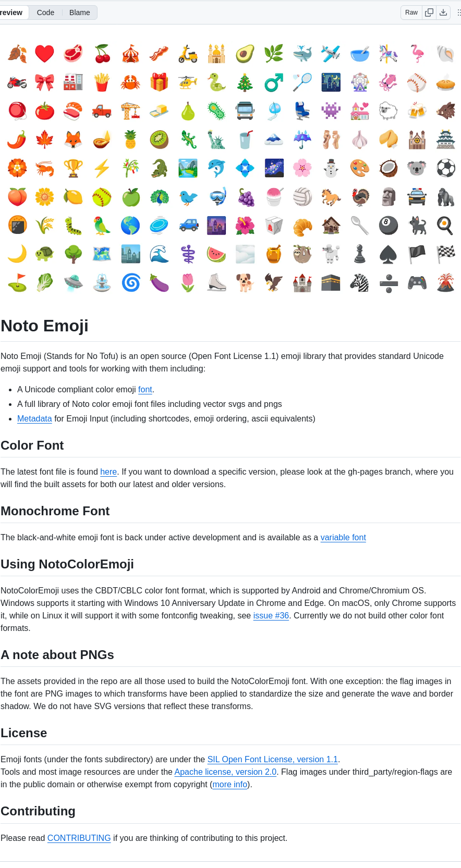Open the variable font link

pyautogui.click(x=343, y=537)
